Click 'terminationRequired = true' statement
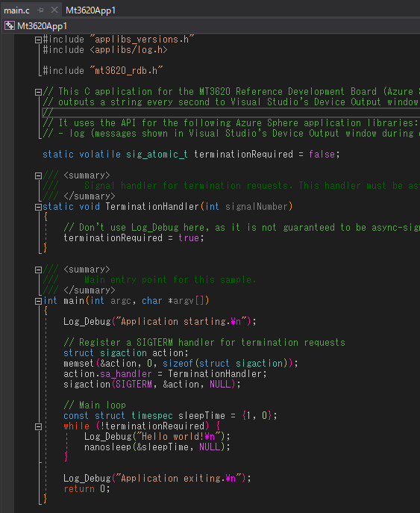This screenshot has width=420, height=513. (134, 238)
